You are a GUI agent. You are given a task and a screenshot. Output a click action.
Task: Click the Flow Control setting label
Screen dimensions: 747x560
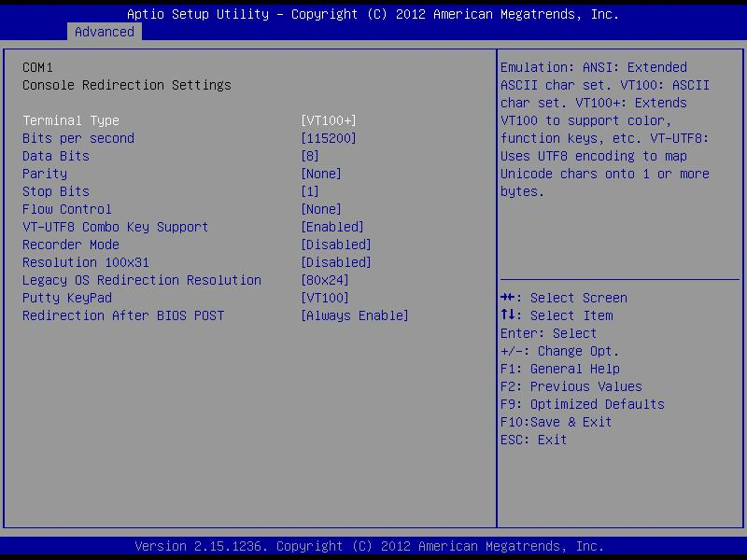67,209
